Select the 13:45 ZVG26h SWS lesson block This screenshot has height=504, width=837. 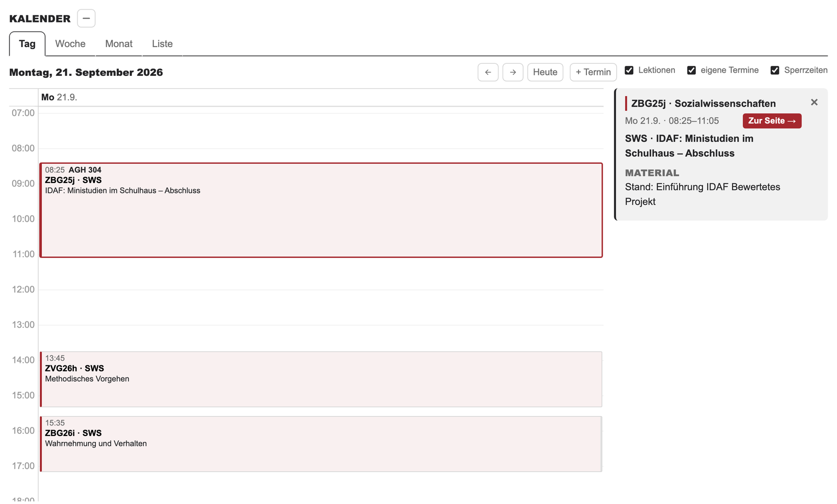[x=321, y=379]
